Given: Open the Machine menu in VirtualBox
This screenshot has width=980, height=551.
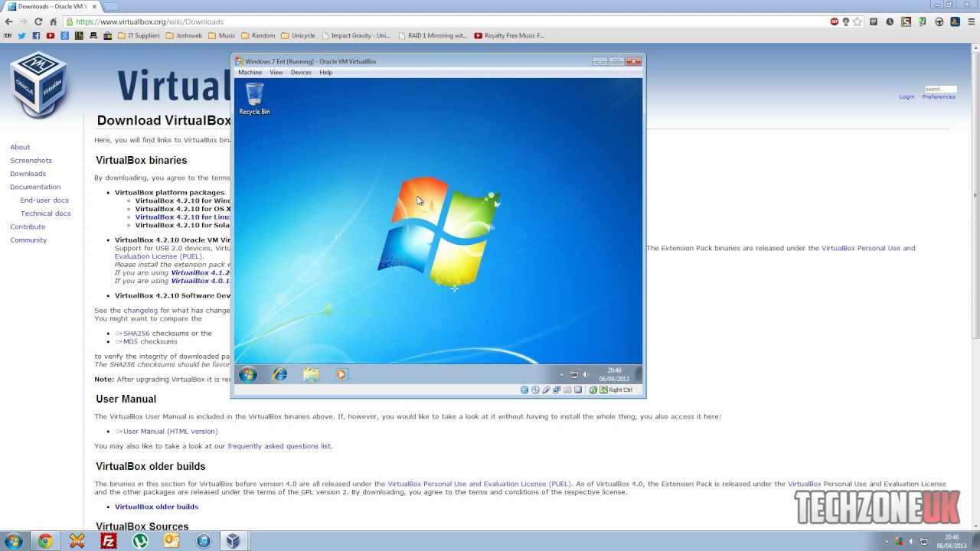Looking at the screenshot, I should [x=250, y=73].
